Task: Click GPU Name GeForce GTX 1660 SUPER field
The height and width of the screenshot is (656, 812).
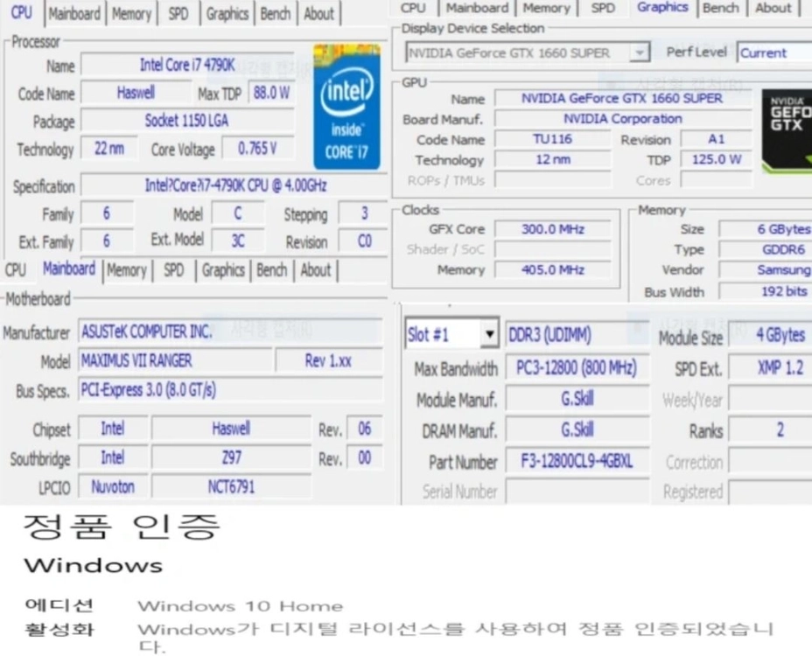Action: tap(622, 98)
